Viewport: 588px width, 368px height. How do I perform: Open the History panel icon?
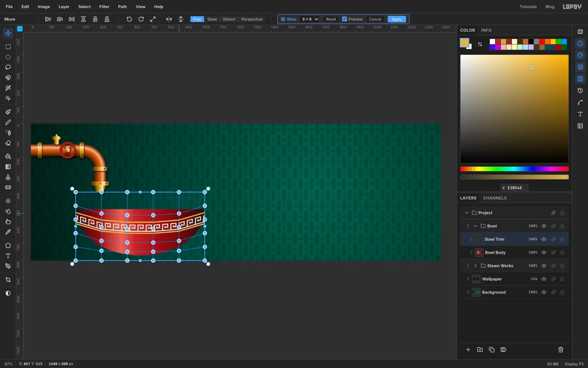(580, 91)
